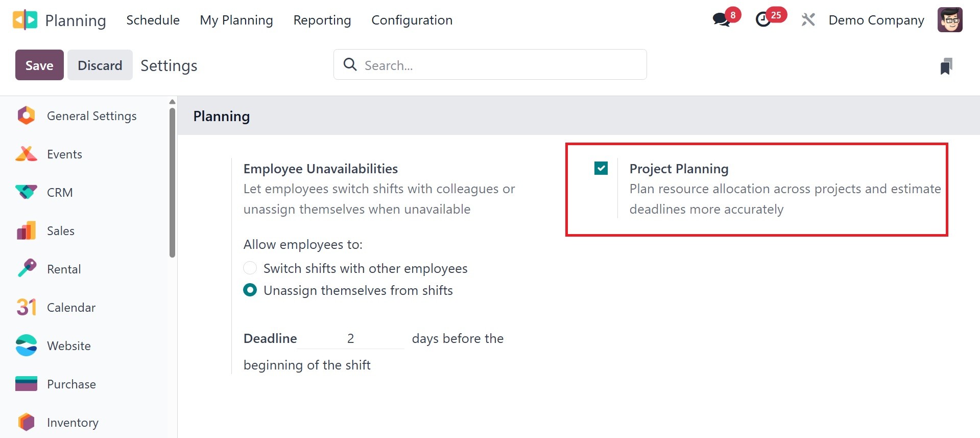Screen dimensions: 980x438
Task: Select Switch shifts with other employees
Action: click(250, 268)
